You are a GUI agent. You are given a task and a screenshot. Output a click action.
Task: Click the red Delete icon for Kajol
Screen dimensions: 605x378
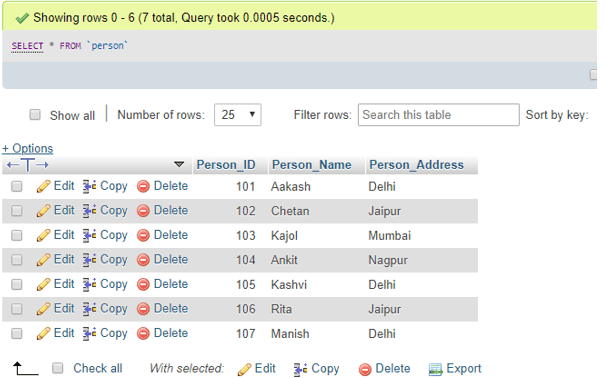143,236
